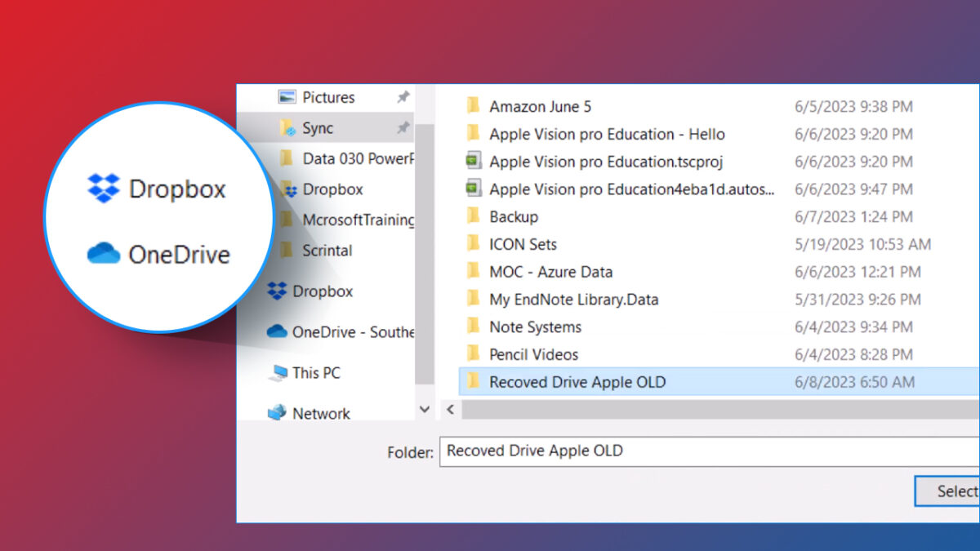
Task: Click the pin icon beside Sync
Action: [403, 128]
